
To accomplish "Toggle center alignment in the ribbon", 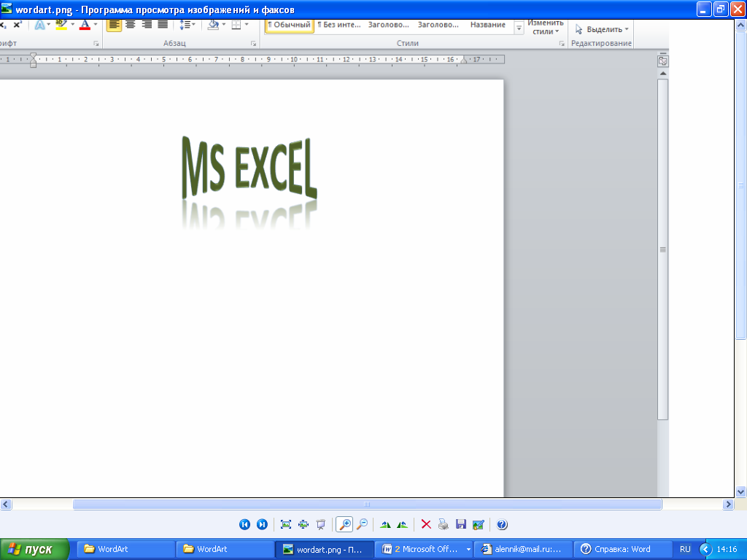I will [x=130, y=25].
